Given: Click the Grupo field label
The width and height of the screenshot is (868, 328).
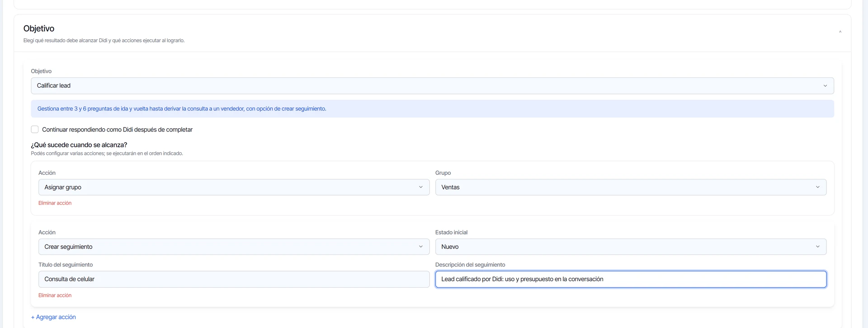Looking at the screenshot, I should pyautogui.click(x=443, y=173).
